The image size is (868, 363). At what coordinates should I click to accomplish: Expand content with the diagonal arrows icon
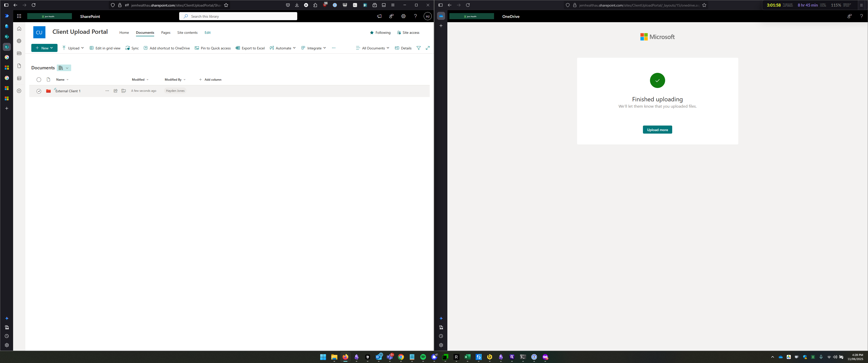(428, 48)
